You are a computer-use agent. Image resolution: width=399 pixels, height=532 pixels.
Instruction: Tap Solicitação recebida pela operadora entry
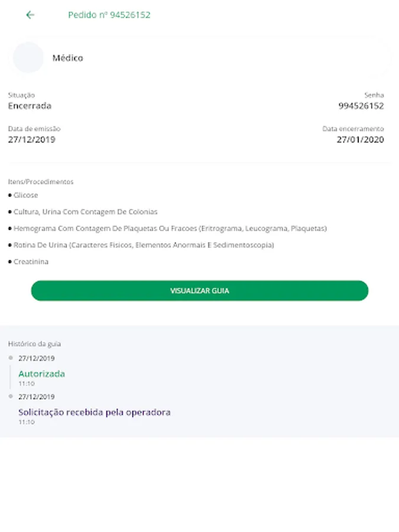(95, 412)
